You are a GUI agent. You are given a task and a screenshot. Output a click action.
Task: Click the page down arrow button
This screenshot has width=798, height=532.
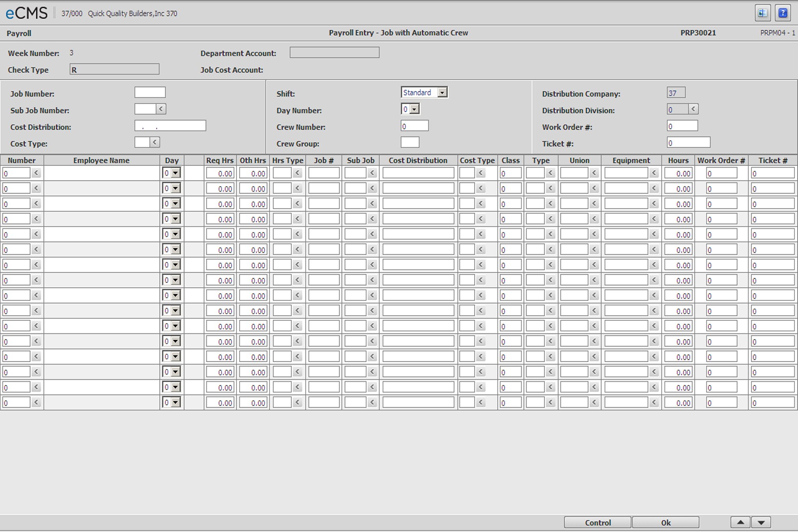tap(761, 523)
